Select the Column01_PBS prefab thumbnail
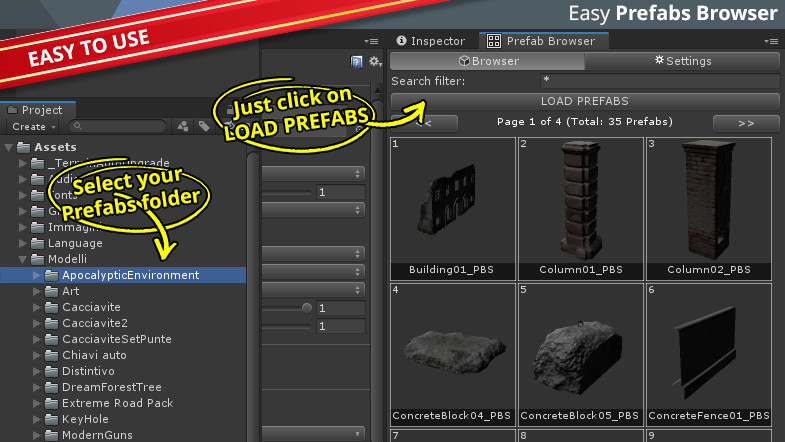785x442 pixels. pyautogui.click(x=581, y=208)
